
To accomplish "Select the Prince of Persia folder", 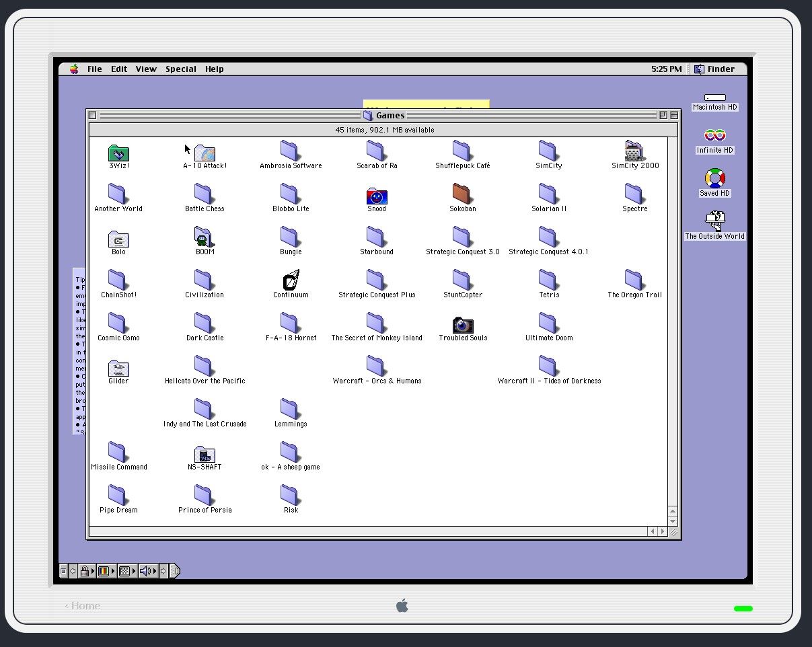I will 205,496.
